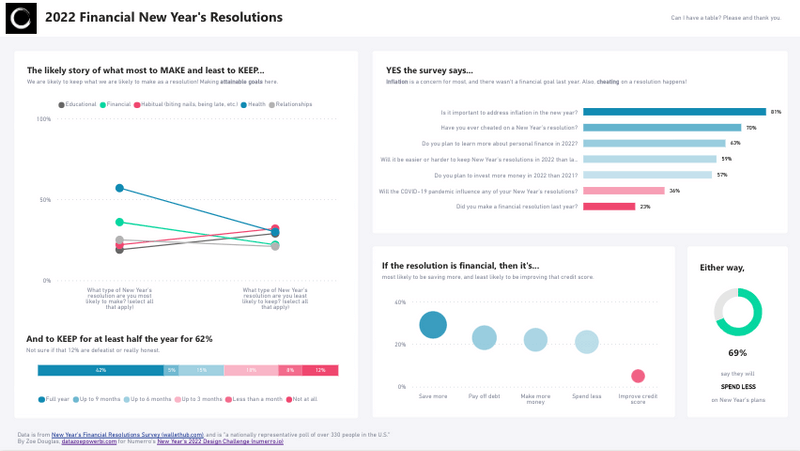Click the 23% financial resolution bar

pos(609,207)
